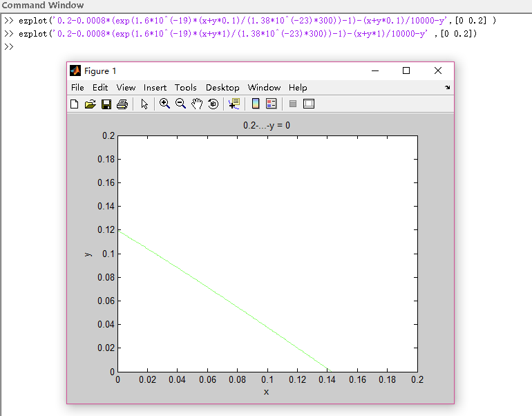The width and height of the screenshot is (532, 416).
Task: Open the Tools menu
Action: (186, 88)
